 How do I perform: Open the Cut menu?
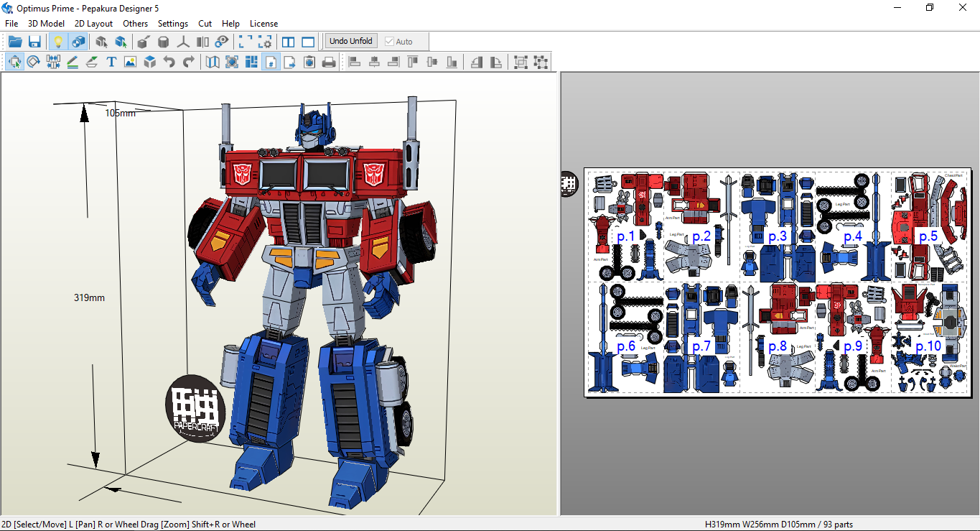[x=205, y=24]
